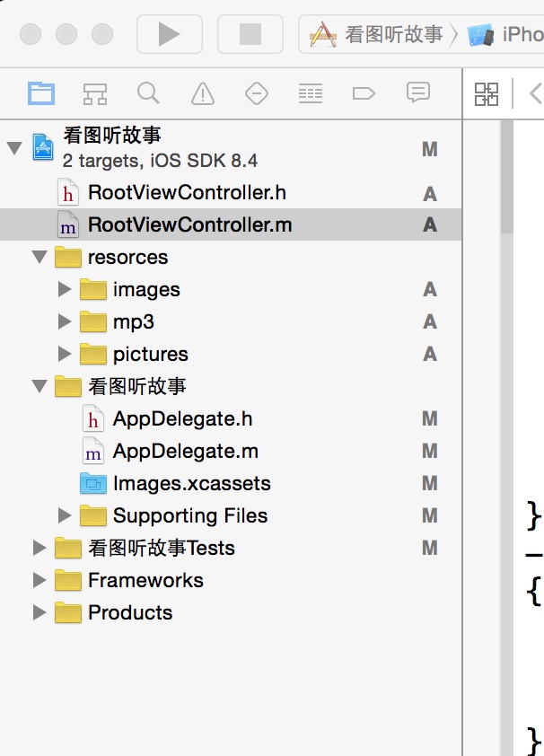
Task: Click the Images.xcassets blue catalog icon
Action: click(x=93, y=483)
